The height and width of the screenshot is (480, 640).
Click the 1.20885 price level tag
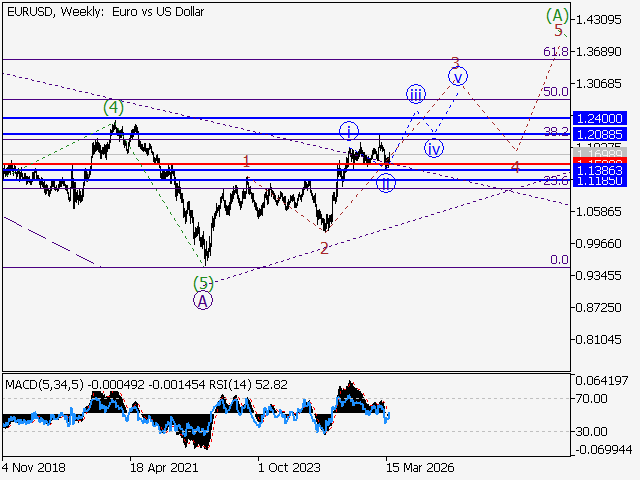603,133
